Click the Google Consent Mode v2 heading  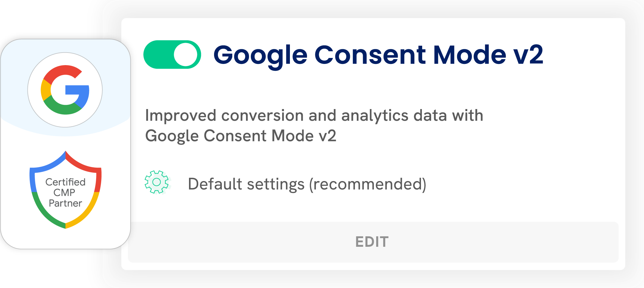(x=378, y=55)
